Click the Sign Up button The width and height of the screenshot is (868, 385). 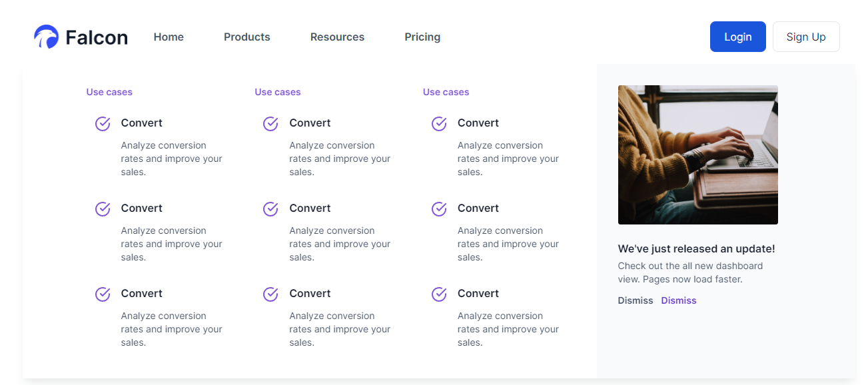point(805,37)
